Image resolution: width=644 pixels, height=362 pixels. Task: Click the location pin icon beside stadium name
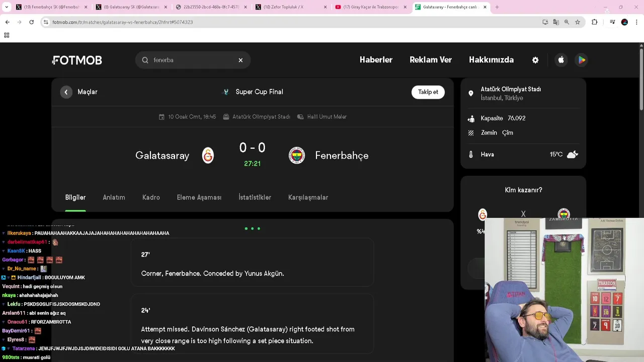(x=471, y=94)
